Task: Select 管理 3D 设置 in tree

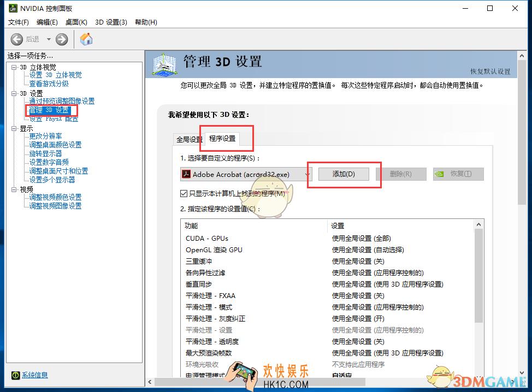Action: pos(49,110)
